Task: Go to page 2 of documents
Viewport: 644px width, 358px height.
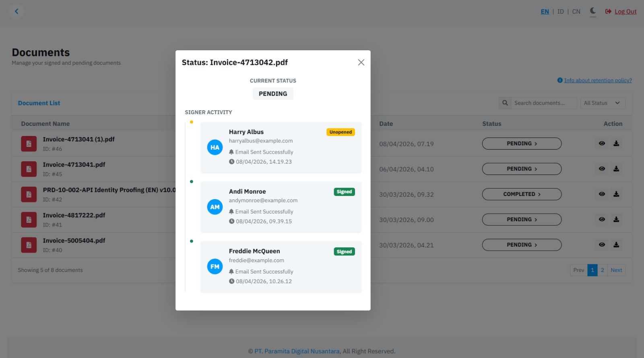Action: coord(602,270)
